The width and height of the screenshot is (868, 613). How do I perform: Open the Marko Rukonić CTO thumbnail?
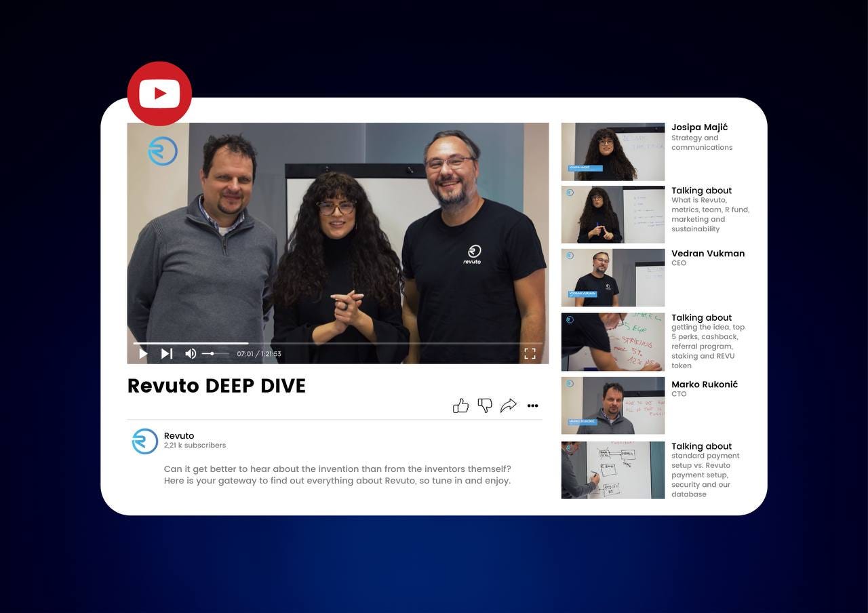pyautogui.click(x=613, y=406)
